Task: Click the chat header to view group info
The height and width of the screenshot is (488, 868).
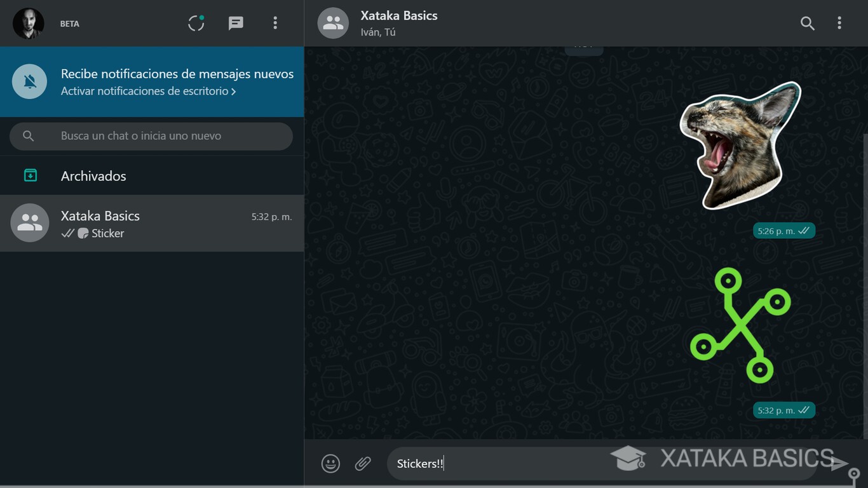Action: 399,22
